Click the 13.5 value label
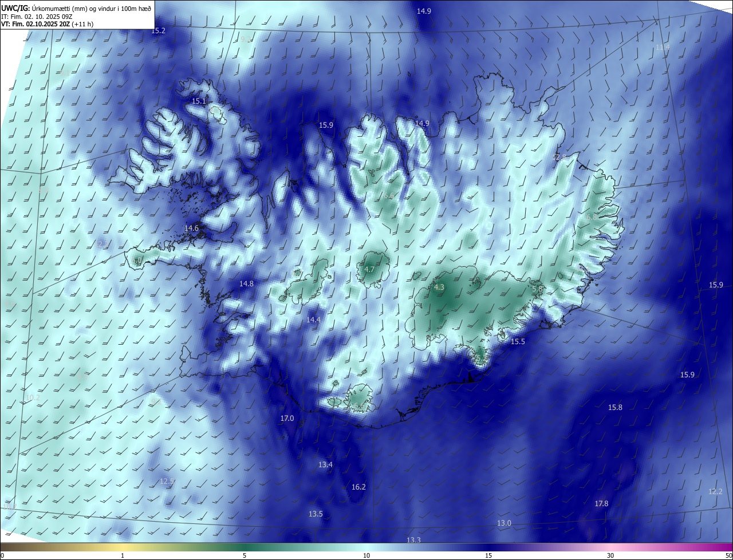 tap(316, 514)
